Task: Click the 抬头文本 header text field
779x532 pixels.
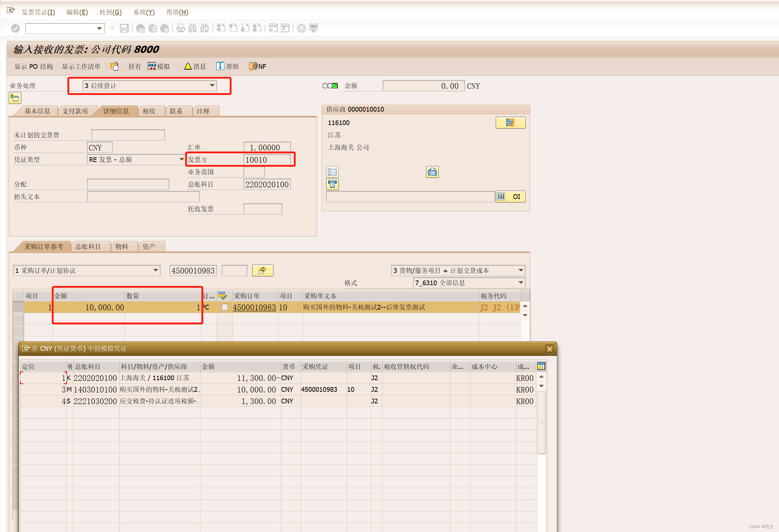Action: click(143, 196)
